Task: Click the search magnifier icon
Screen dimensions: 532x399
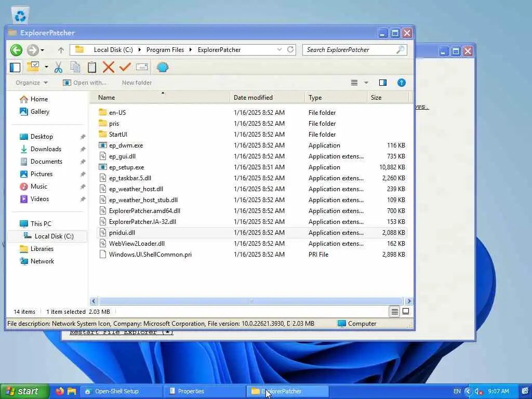Action: [x=401, y=49]
